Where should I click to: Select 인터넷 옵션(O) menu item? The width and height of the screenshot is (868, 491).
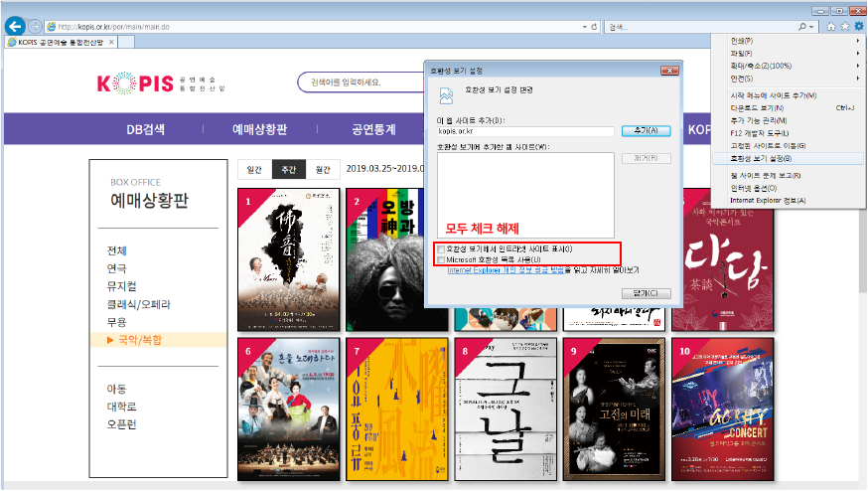point(789,188)
